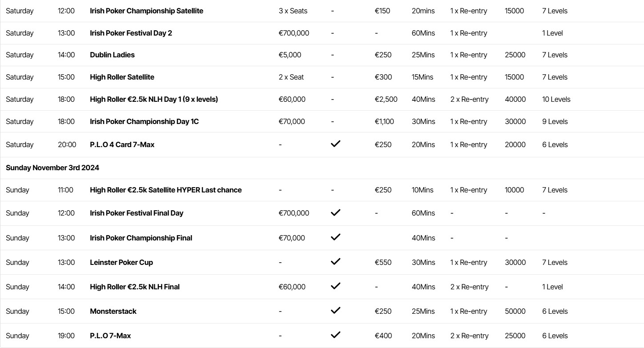
Task: Click checkmark in P.L.O 4 Card 7-Max row
Action: click(x=336, y=144)
